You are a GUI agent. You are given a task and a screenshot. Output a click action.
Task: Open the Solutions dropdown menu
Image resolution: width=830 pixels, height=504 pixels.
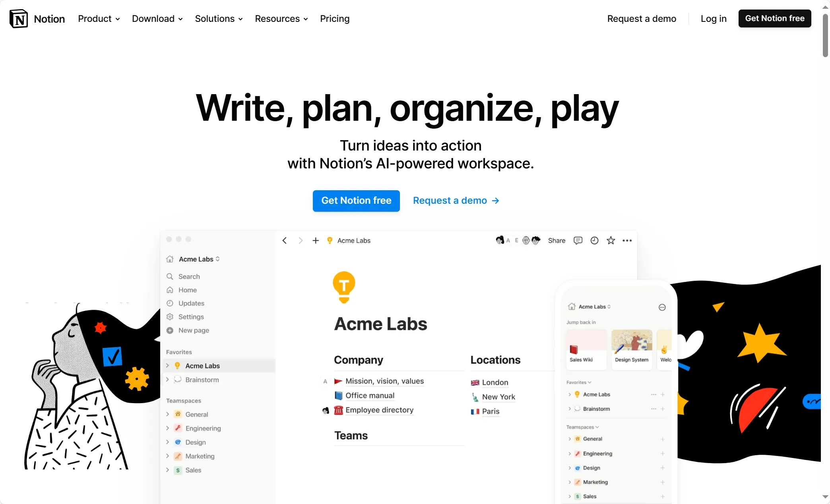(x=219, y=18)
